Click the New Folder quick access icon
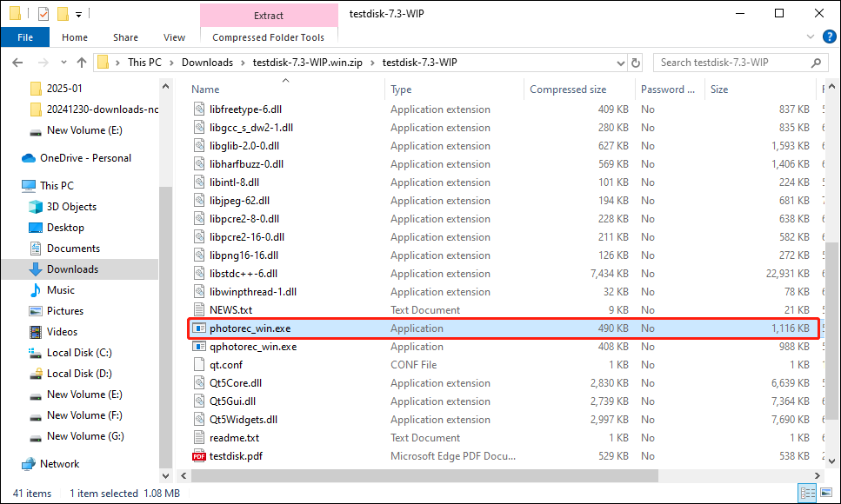This screenshot has width=841, height=504. tap(63, 13)
